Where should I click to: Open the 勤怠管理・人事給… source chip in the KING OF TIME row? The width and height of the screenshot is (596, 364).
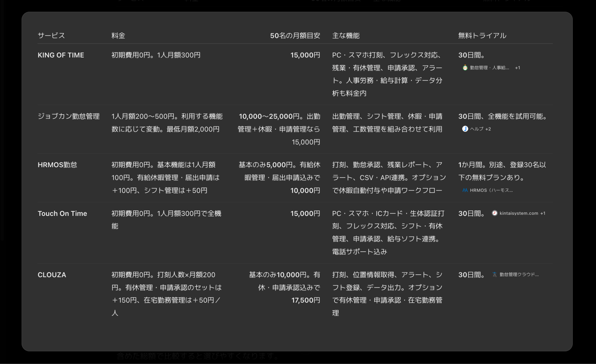click(491, 68)
